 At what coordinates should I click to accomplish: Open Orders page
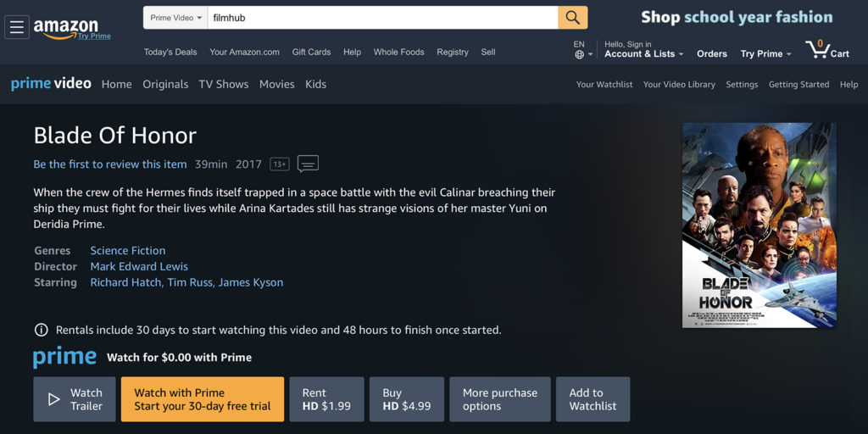point(712,53)
